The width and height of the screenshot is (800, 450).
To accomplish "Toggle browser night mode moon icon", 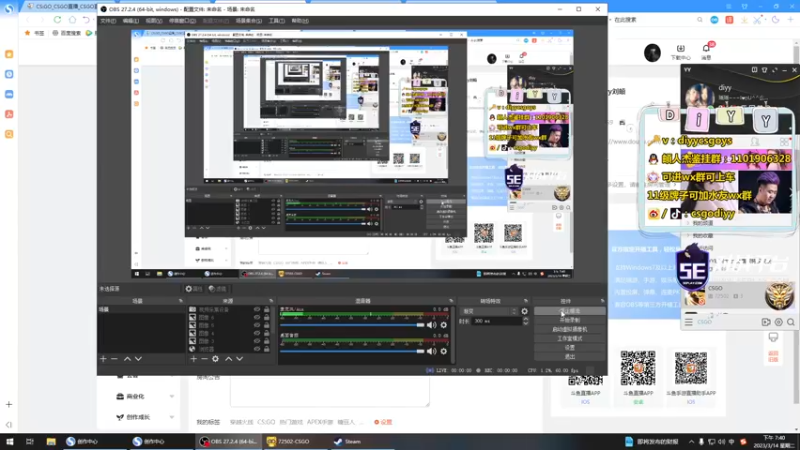I will 776,20.
